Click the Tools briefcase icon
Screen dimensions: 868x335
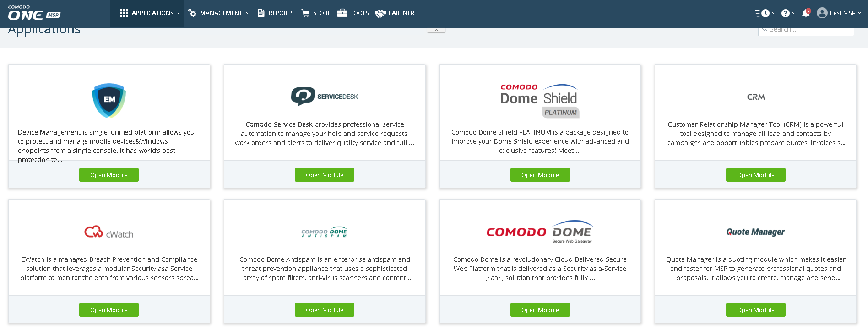342,13
